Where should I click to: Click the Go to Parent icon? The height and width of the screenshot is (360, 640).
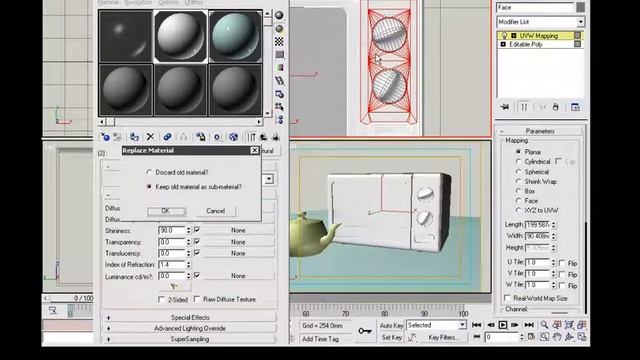click(x=264, y=137)
